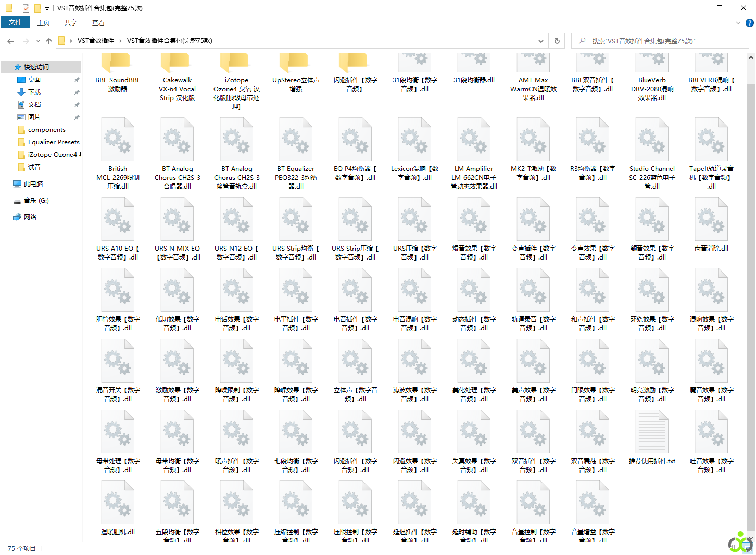Refresh the current folder view

(x=557, y=41)
